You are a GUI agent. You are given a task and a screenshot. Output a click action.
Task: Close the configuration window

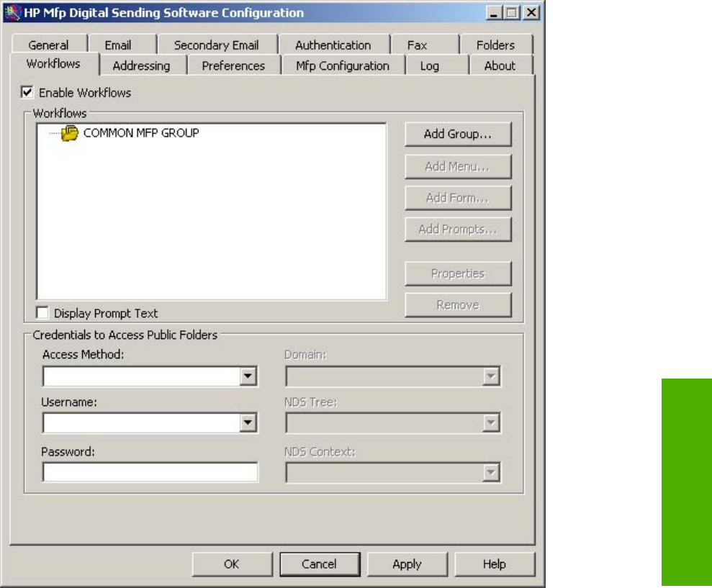click(x=531, y=12)
